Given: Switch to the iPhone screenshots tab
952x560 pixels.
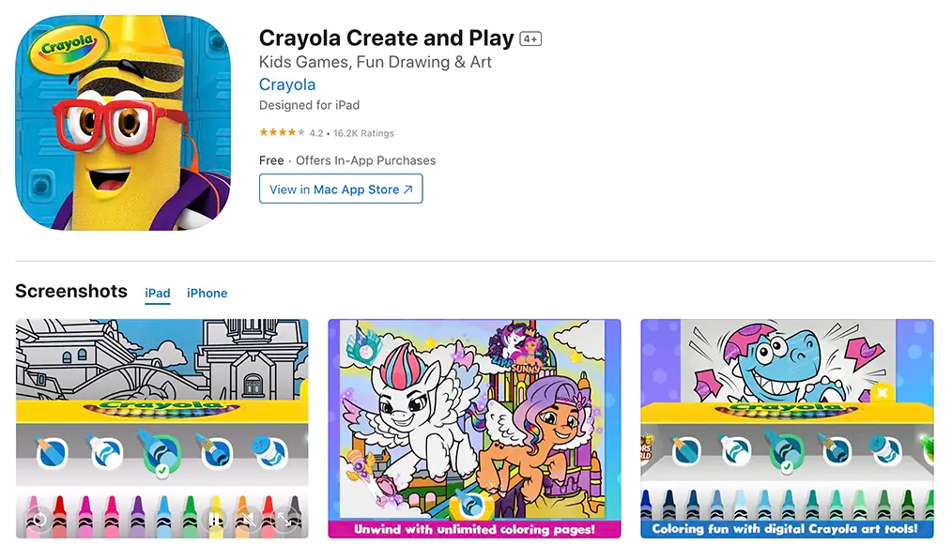Looking at the screenshot, I should (207, 294).
